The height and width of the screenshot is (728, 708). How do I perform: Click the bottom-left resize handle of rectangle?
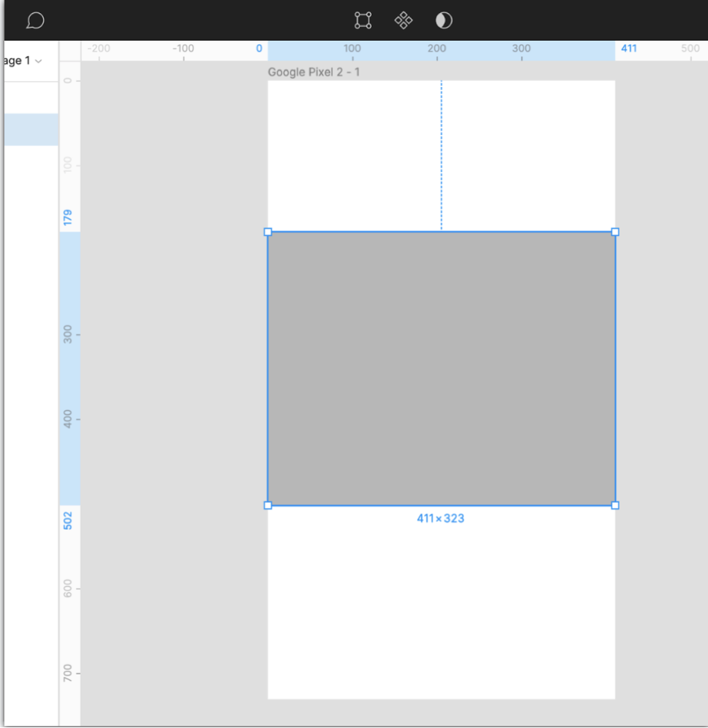click(268, 505)
